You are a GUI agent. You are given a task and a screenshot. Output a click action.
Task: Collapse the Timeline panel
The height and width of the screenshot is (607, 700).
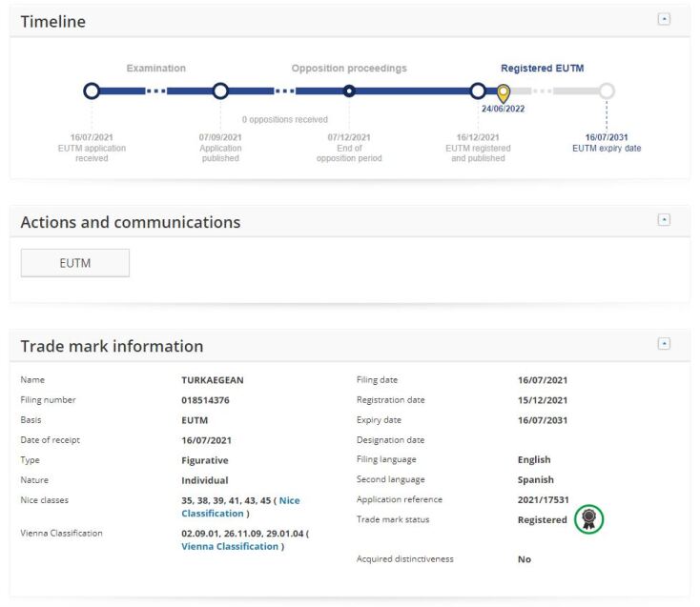[x=664, y=19]
